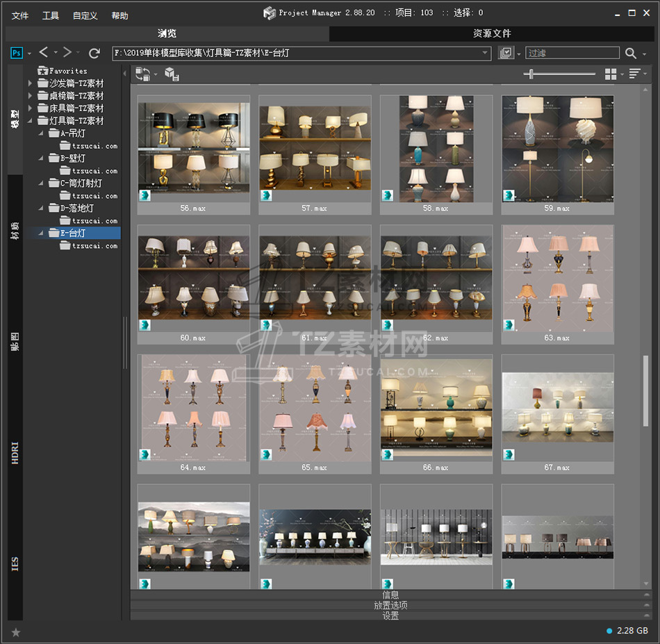The image size is (660, 644).
Task: Collapse the 灯具篇-TZ素材 folder
Action: (x=30, y=121)
